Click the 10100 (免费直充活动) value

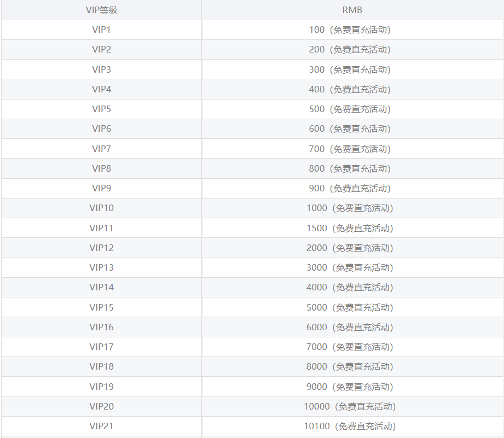(x=350, y=426)
